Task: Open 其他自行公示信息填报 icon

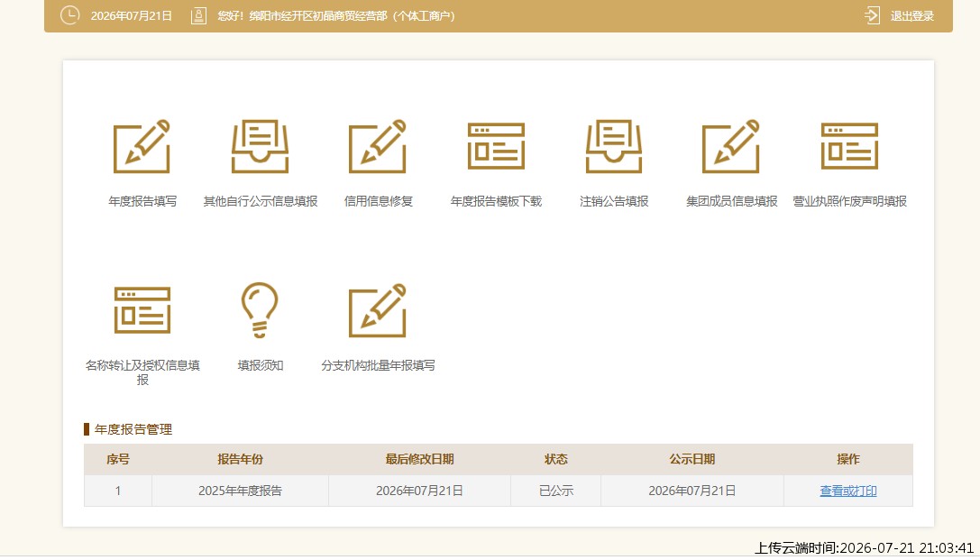Action: pyautogui.click(x=260, y=146)
